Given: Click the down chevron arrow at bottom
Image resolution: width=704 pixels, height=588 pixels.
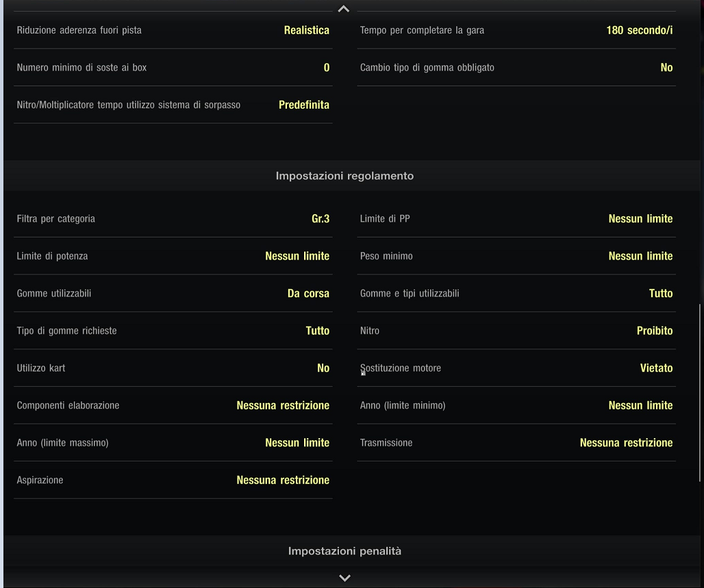Looking at the screenshot, I should 344,578.
